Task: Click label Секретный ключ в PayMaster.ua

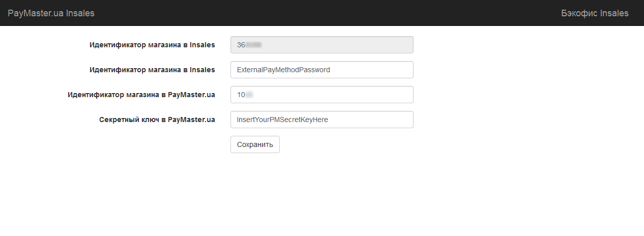Action: point(157,120)
